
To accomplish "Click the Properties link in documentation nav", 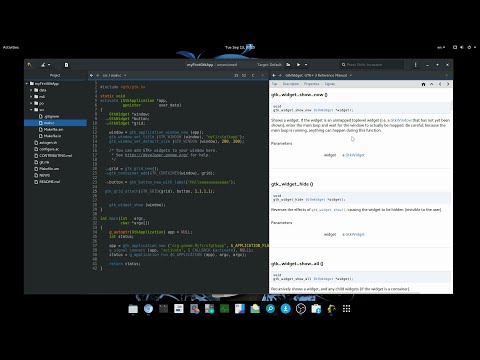I will point(311,84).
